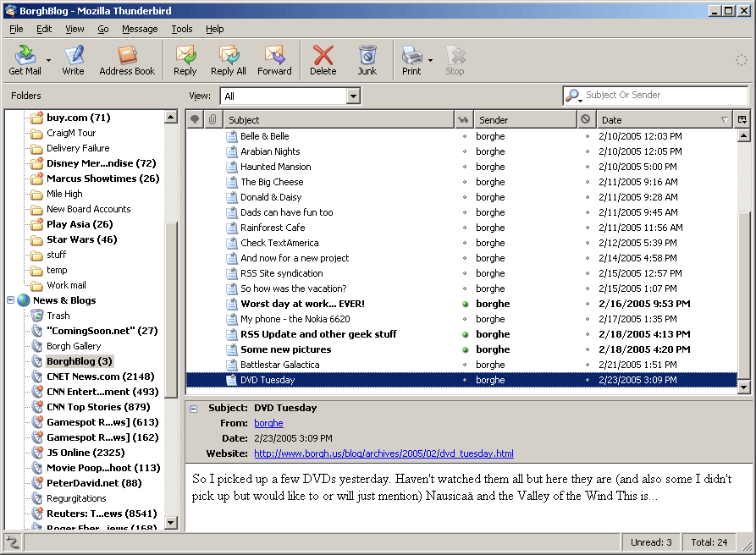Open the Go menu
Viewport: 756px width, 555px height.
[103, 29]
